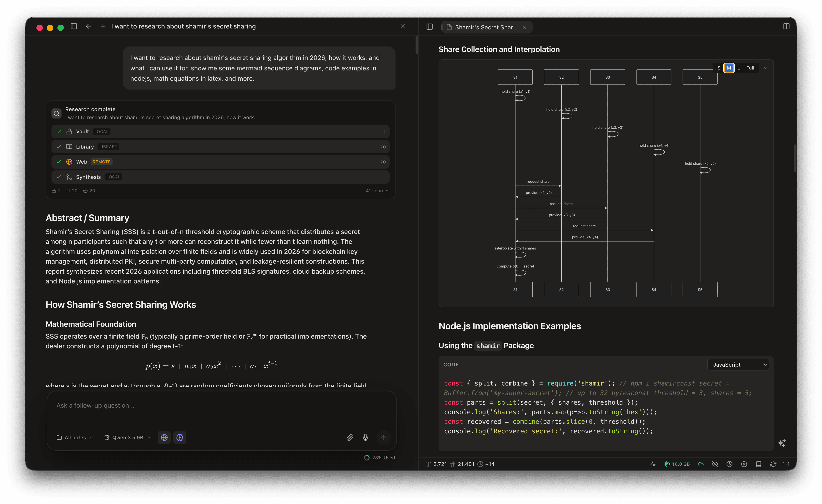Click the chat title text in header
The width and height of the screenshot is (822, 504).
pyautogui.click(x=183, y=26)
